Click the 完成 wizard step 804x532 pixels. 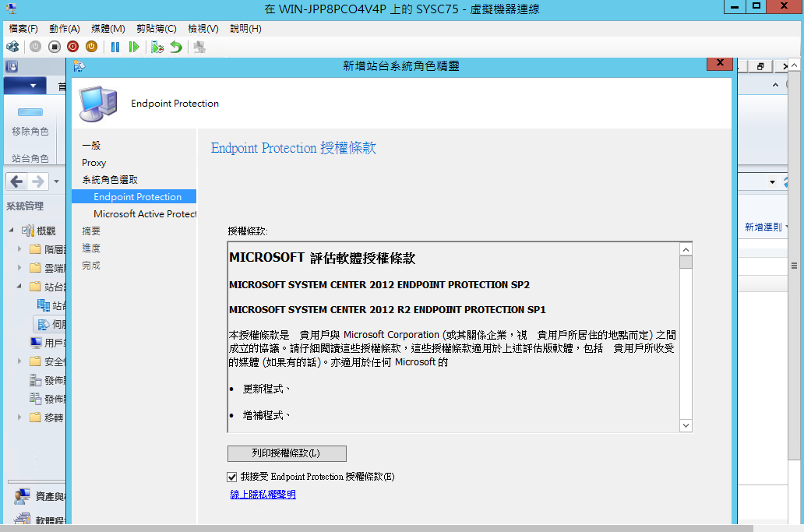91,266
